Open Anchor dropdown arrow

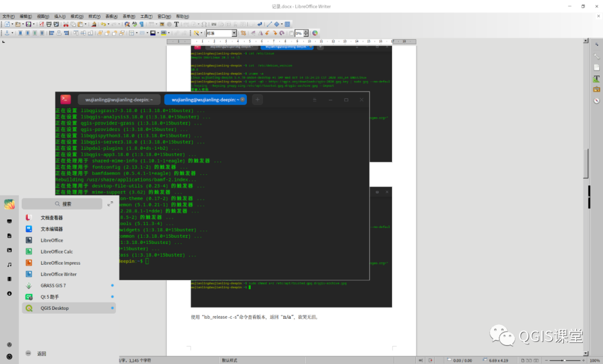[12, 33]
